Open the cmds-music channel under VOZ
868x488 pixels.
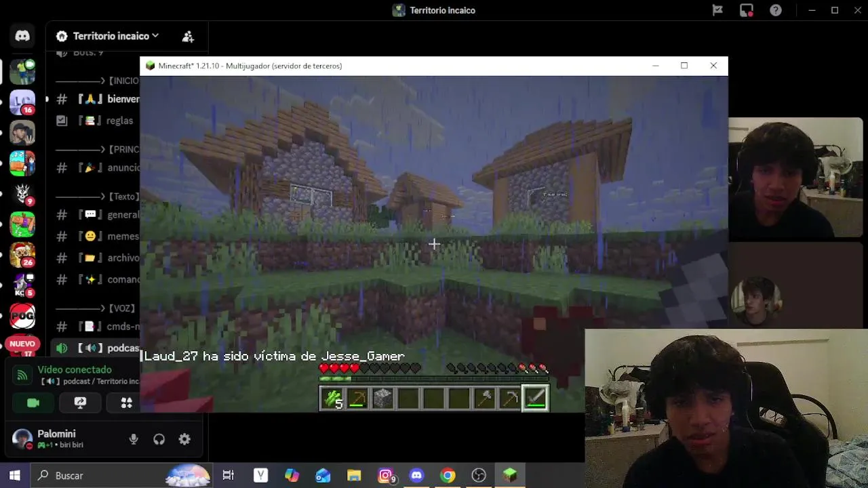(98, 326)
